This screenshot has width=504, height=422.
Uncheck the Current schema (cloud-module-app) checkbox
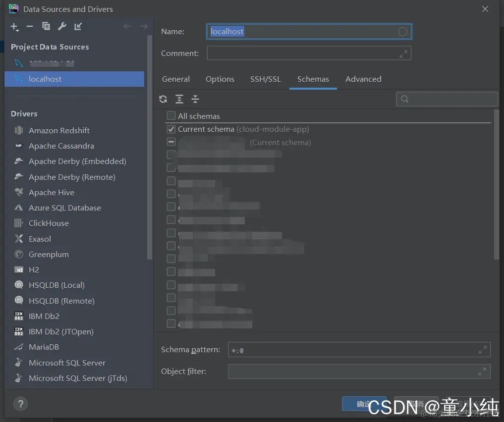[x=171, y=129]
